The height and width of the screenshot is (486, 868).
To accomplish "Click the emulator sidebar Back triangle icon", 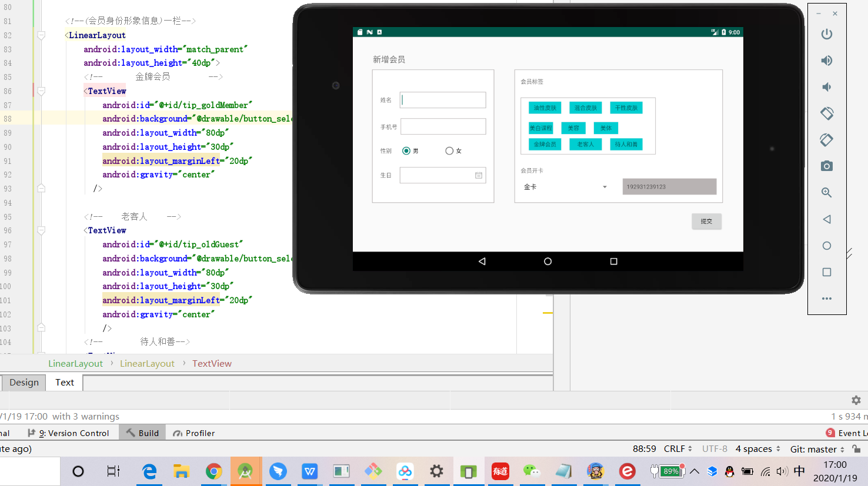I will click(x=827, y=219).
